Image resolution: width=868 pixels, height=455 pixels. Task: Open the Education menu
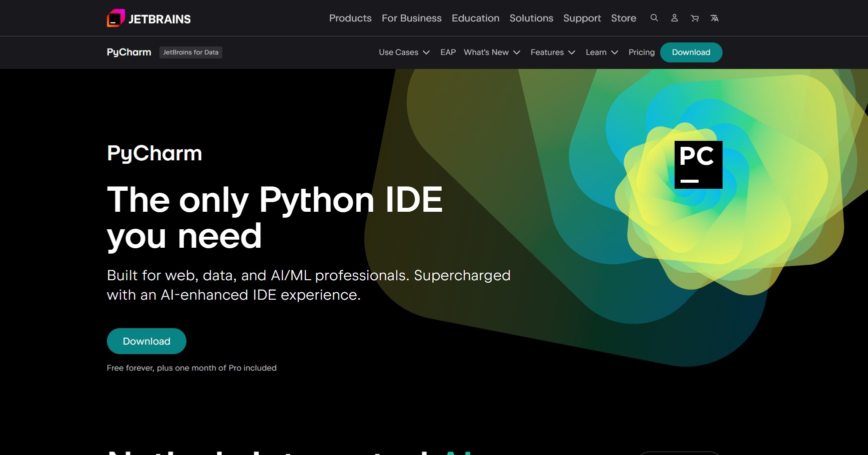[475, 18]
